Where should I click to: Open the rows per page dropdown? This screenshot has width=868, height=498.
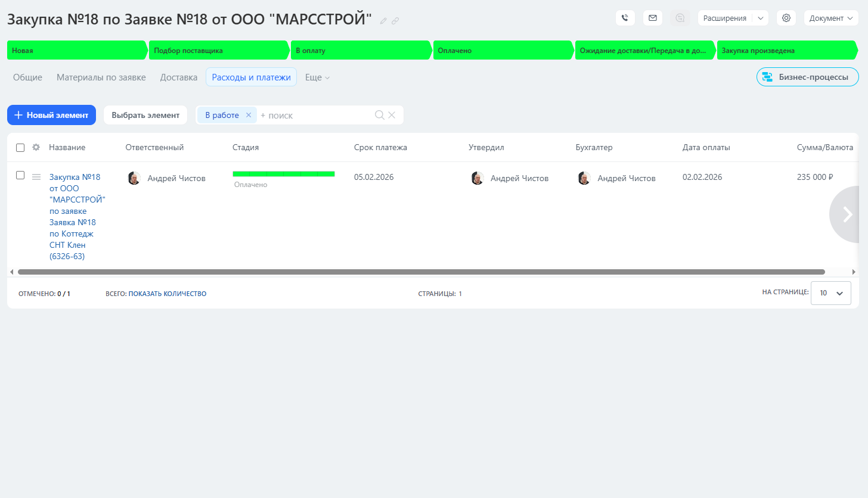(x=830, y=293)
